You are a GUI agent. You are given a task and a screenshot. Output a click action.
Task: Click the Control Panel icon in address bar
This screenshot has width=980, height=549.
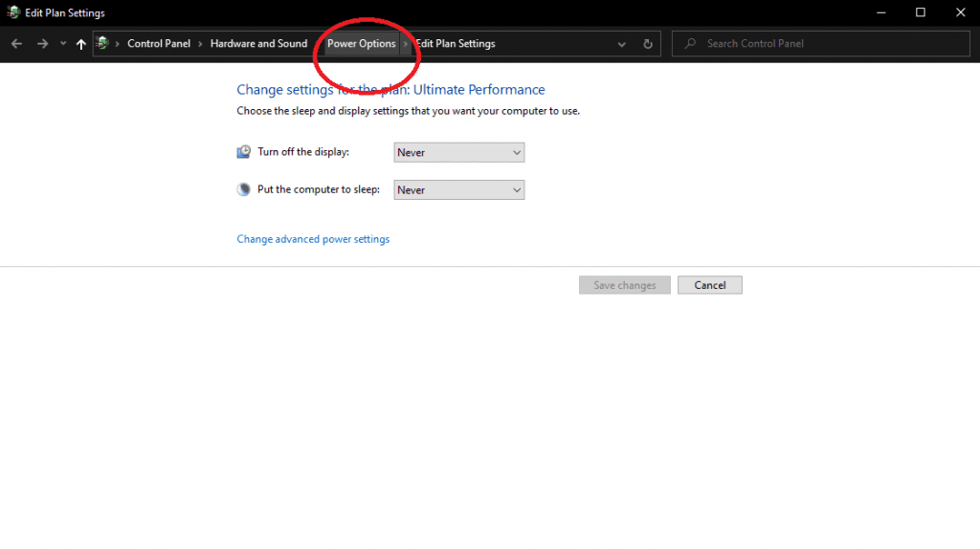(x=102, y=43)
